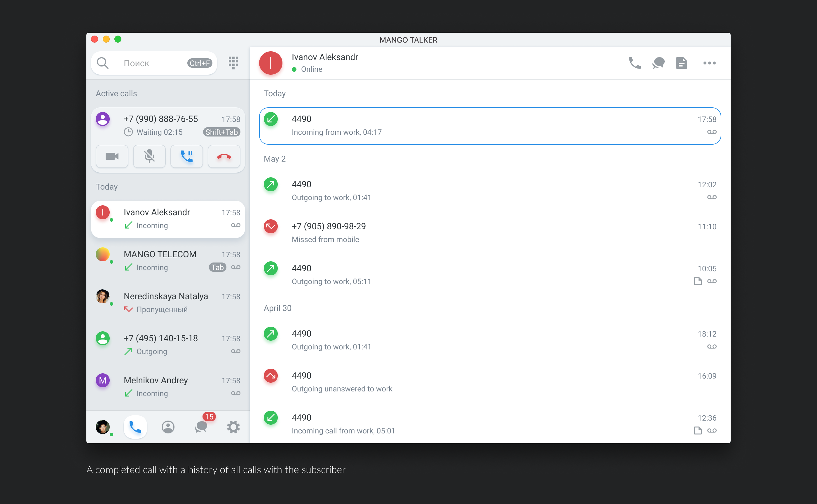Click Ivanov Aleksandr's red avatar in the header

[271, 63]
